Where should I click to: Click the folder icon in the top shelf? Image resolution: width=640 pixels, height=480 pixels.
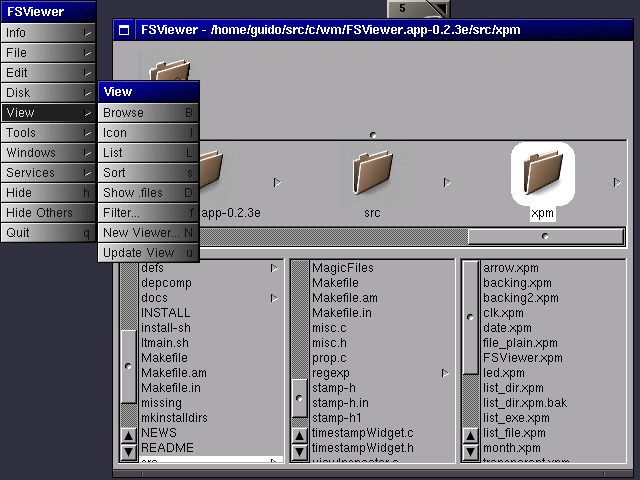169,77
